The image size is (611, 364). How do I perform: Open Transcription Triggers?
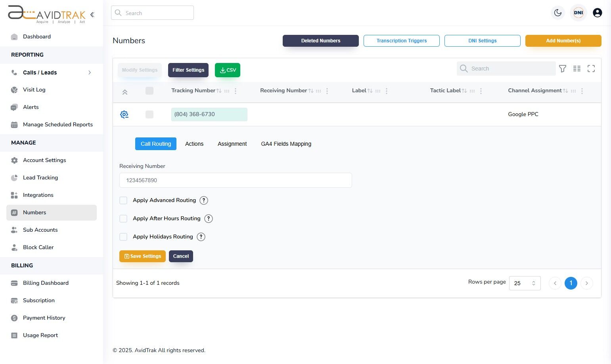coord(402,41)
